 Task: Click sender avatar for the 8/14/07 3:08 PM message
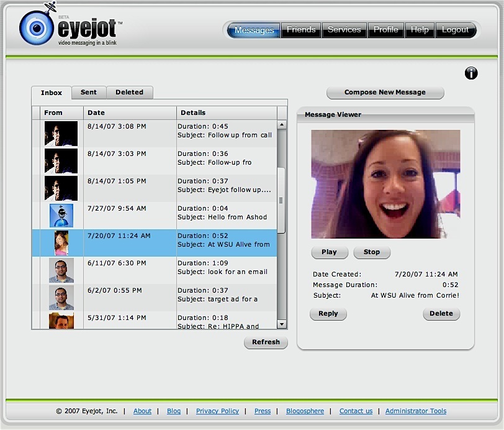(x=61, y=133)
